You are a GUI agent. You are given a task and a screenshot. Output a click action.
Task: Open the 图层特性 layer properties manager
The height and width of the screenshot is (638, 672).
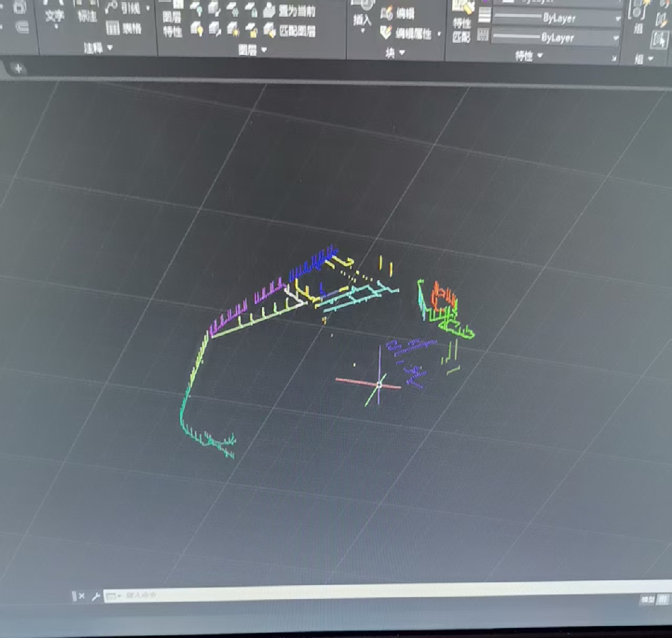pos(172,23)
